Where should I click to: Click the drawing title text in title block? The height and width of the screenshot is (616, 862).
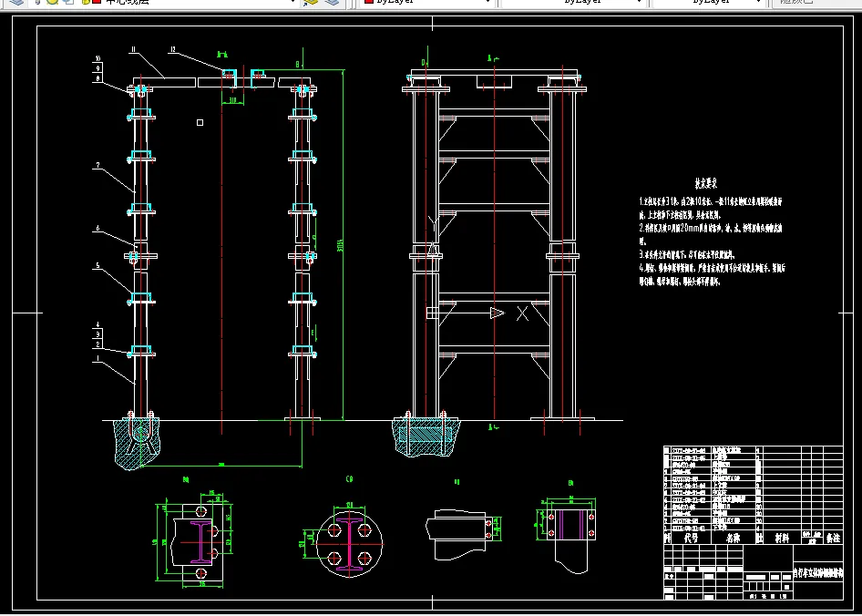pos(818,572)
